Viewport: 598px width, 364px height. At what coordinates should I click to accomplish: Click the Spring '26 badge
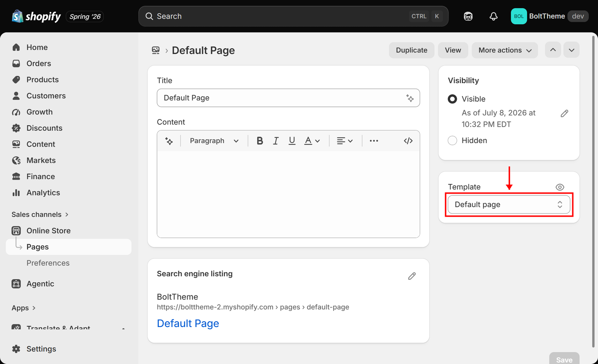click(85, 16)
